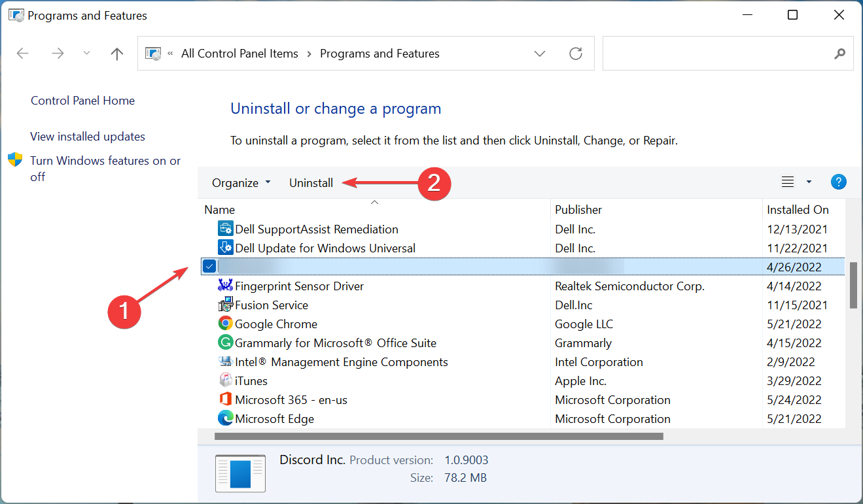Image resolution: width=863 pixels, height=504 pixels.
Task: Click the breadcrumb overflow double chevron
Action: click(170, 54)
